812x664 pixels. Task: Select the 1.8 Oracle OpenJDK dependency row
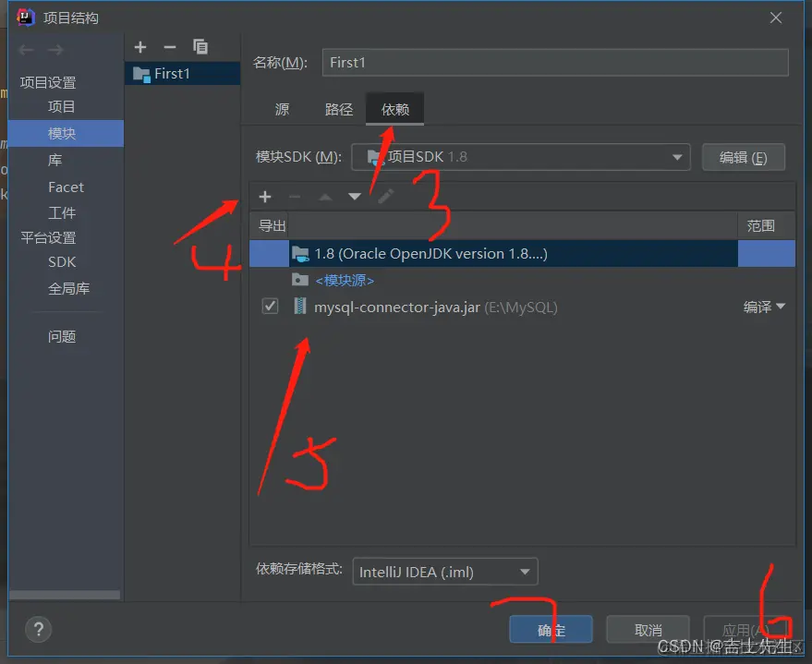point(522,254)
